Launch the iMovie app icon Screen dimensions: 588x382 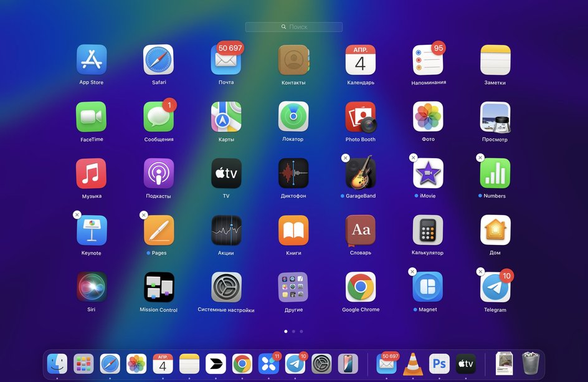[428, 173]
